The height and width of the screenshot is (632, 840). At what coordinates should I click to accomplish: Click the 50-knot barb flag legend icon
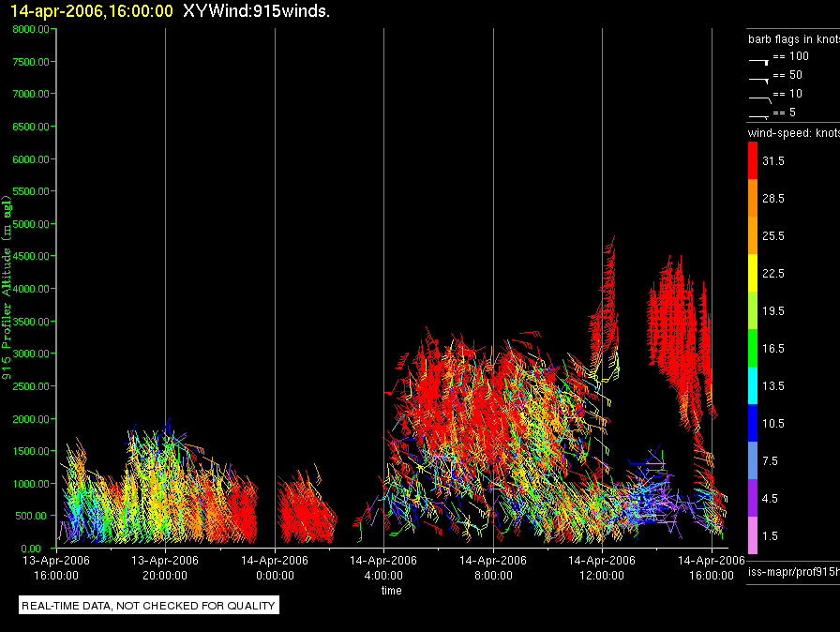pos(759,81)
